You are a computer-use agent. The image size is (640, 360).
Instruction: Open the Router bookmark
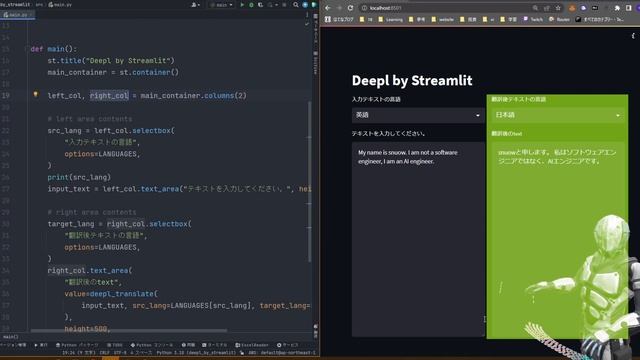point(559,19)
